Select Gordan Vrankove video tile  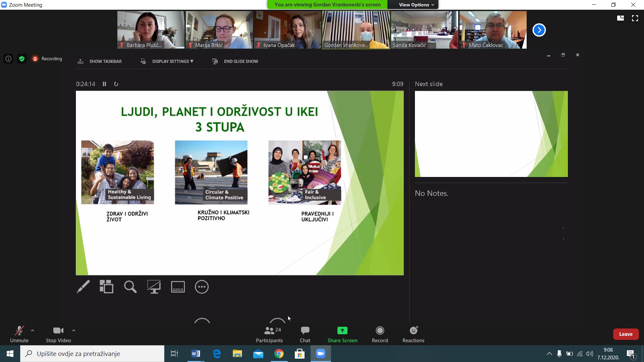pos(356,30)
